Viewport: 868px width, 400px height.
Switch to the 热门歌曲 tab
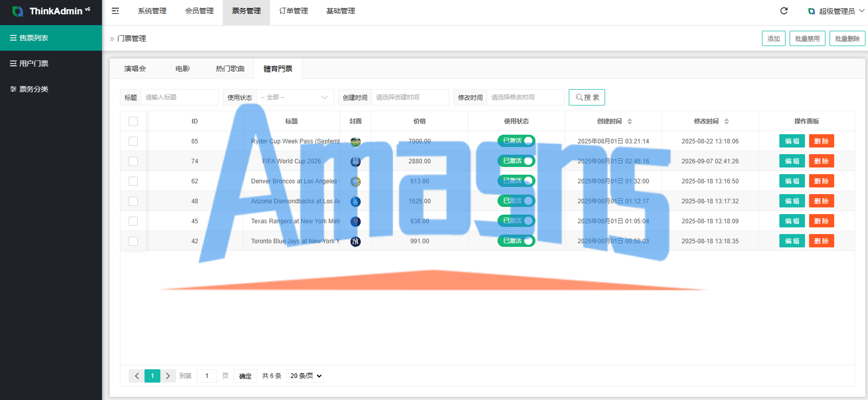(230, 69)
